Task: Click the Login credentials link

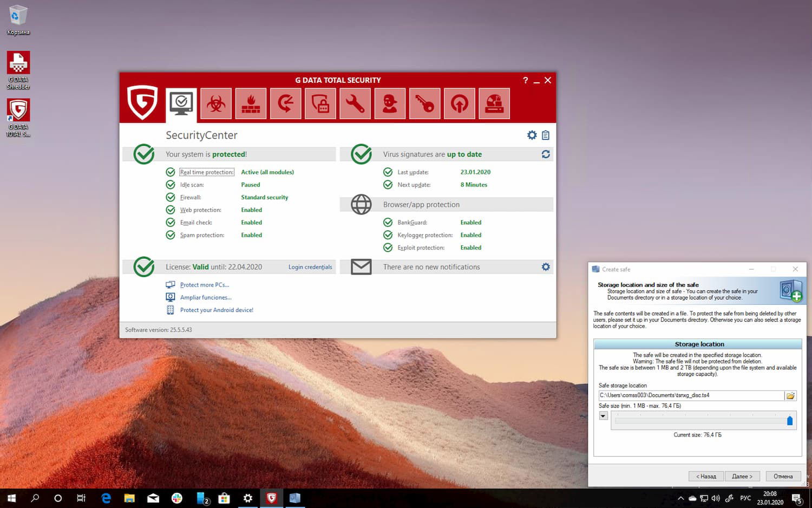Action: 310,267
